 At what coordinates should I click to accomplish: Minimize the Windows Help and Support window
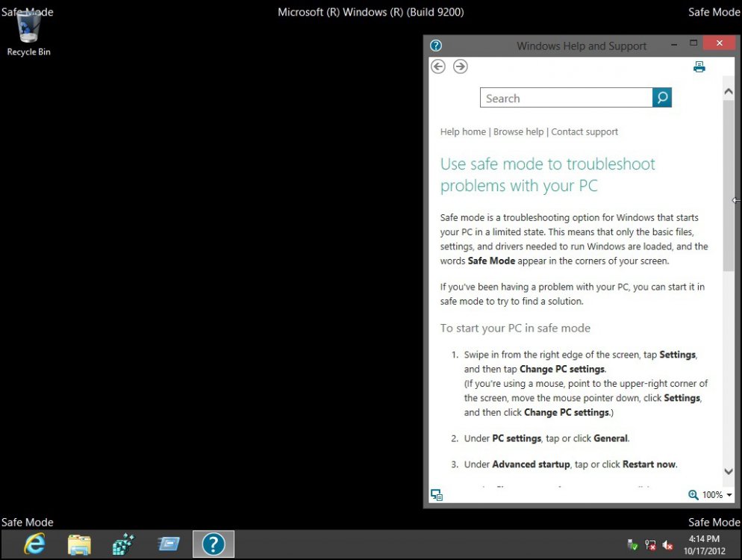coord(674,45)
